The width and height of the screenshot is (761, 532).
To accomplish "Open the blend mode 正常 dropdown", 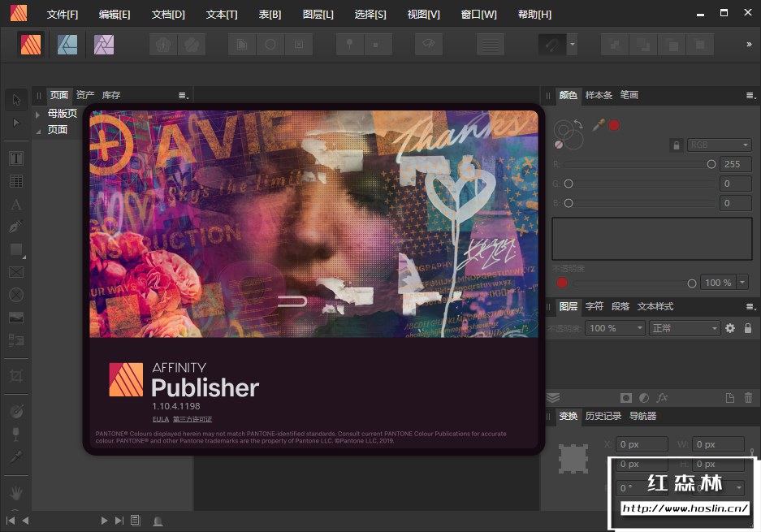I will pyautogui.click(x=685, y=328).
